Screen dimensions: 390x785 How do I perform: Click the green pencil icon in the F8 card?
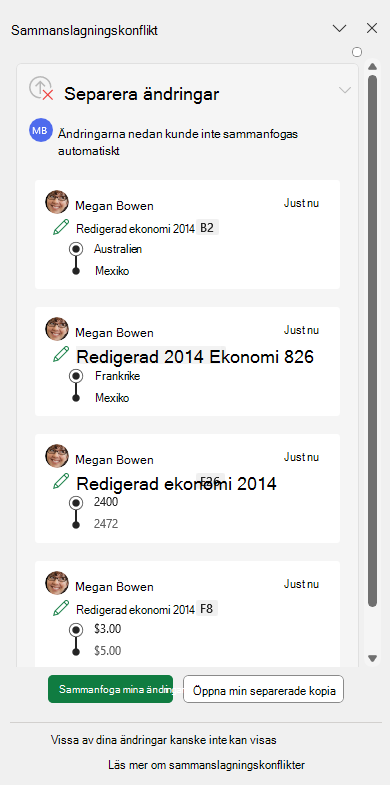click(x=61, y=609)
